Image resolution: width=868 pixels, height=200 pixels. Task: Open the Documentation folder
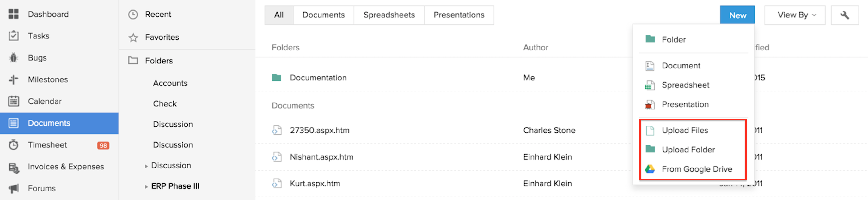point(318,78)
